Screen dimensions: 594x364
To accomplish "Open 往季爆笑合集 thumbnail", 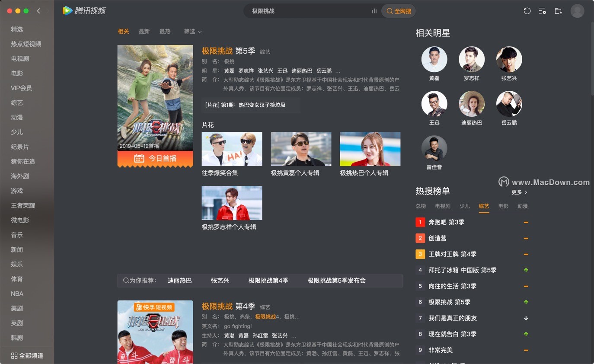I will pyautogui.click(x=232, y=149).
